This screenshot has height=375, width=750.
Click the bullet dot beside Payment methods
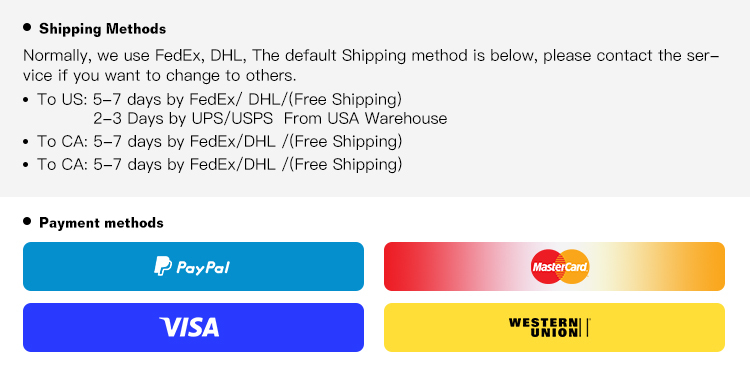(x=27, y=221)
